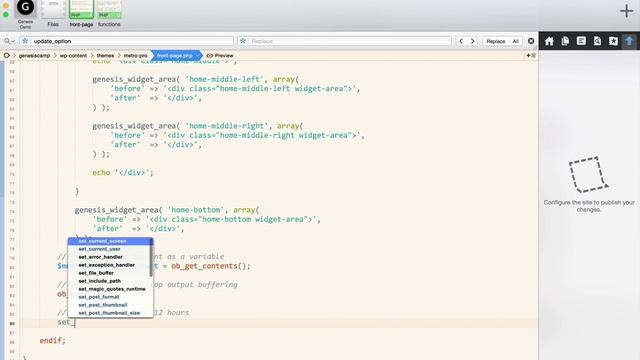This screenshot has width=640, height=360.
Task: Open the find options magnifier dropdown
Action: tap(9, 41)
